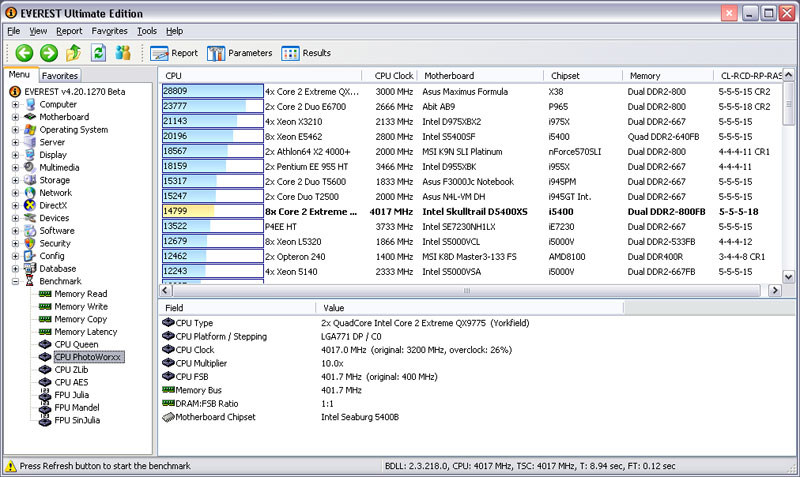Expand the Software tree node
800x477 pixels.
(x=15, y=231)
